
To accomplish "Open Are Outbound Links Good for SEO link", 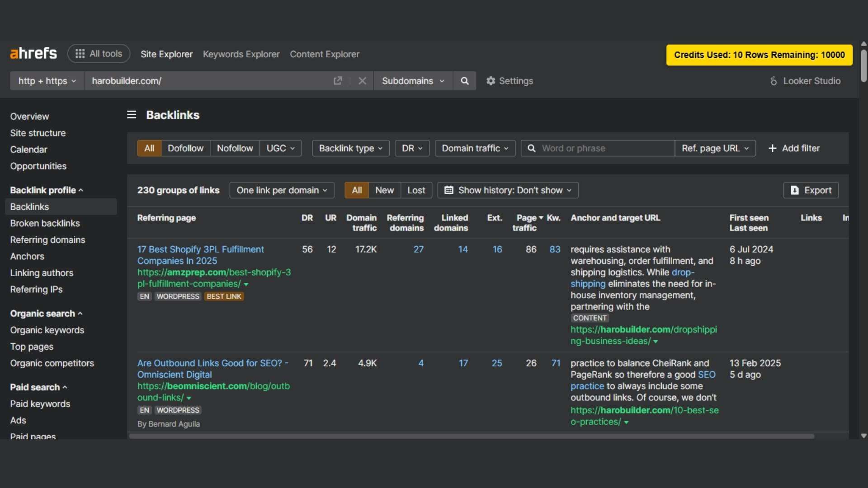I will pyautogui.click(x=212, y=369).
